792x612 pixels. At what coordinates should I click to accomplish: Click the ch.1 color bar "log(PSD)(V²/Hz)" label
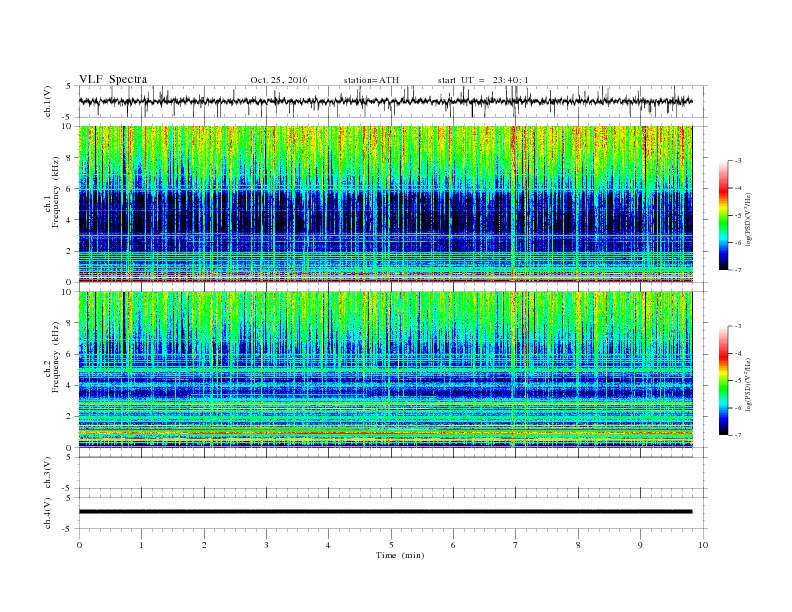coord(749,220)
